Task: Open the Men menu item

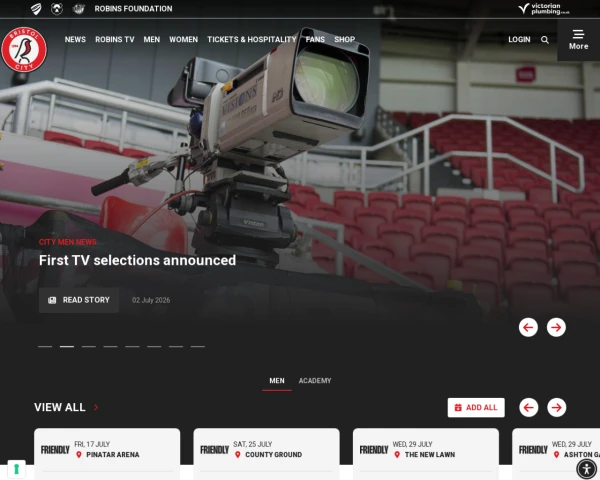Action: pyautogui.click(x=152, y=39)
